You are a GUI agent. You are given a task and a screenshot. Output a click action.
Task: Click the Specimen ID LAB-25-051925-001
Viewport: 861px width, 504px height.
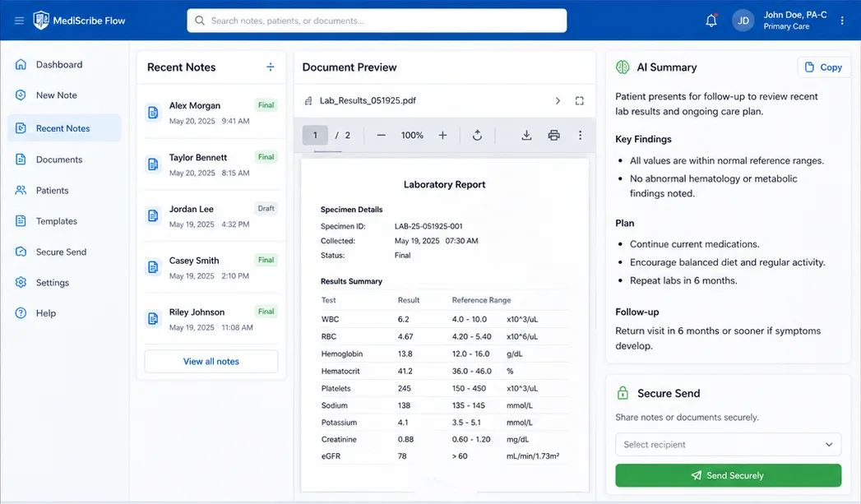click(x=428, y=226)
